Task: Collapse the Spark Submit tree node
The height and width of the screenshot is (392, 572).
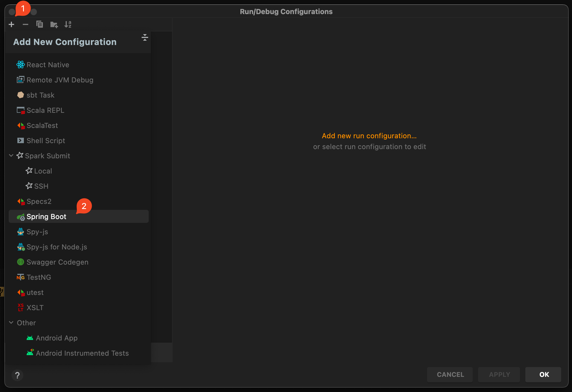Action: click(11, 156)
